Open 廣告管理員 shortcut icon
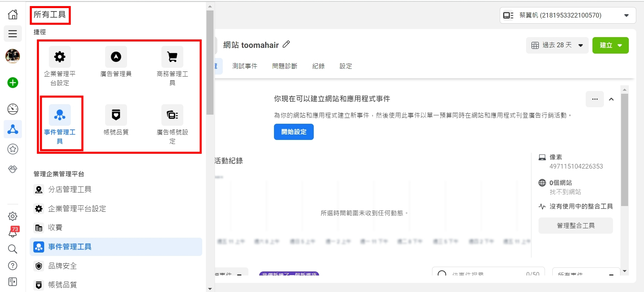Image resolution: width=644 pixels, height=292 pixels. (x=116, y=57)
